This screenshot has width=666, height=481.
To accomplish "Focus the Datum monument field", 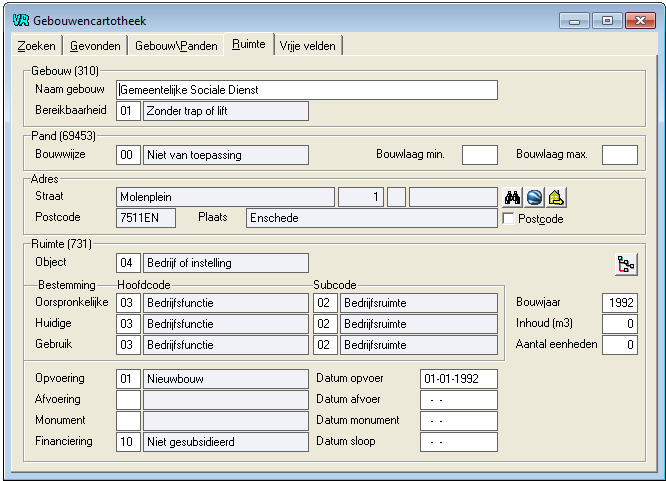I will [x=459, y=421].
